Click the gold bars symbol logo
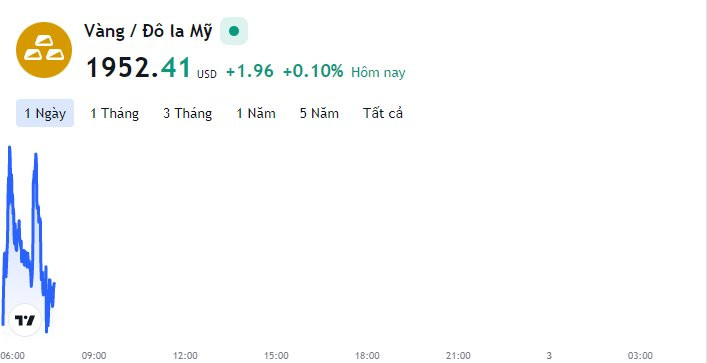The width and height of the screenshot is (707, 363). coord(44,50)
